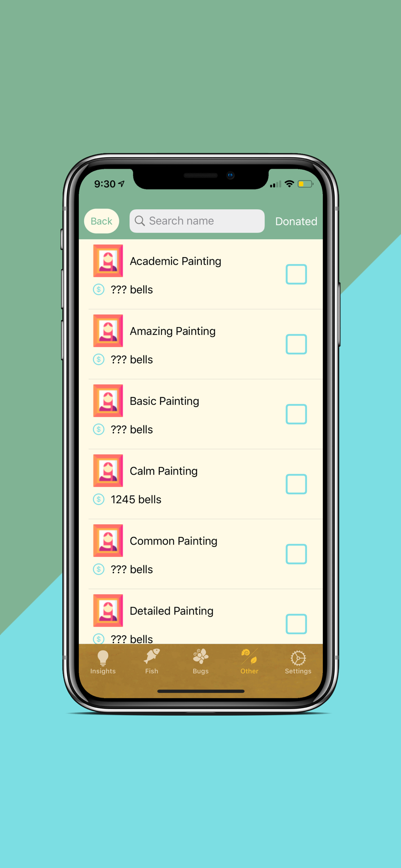
Task: Mark Amazing Painting as collected
Action: coord(296,344)
